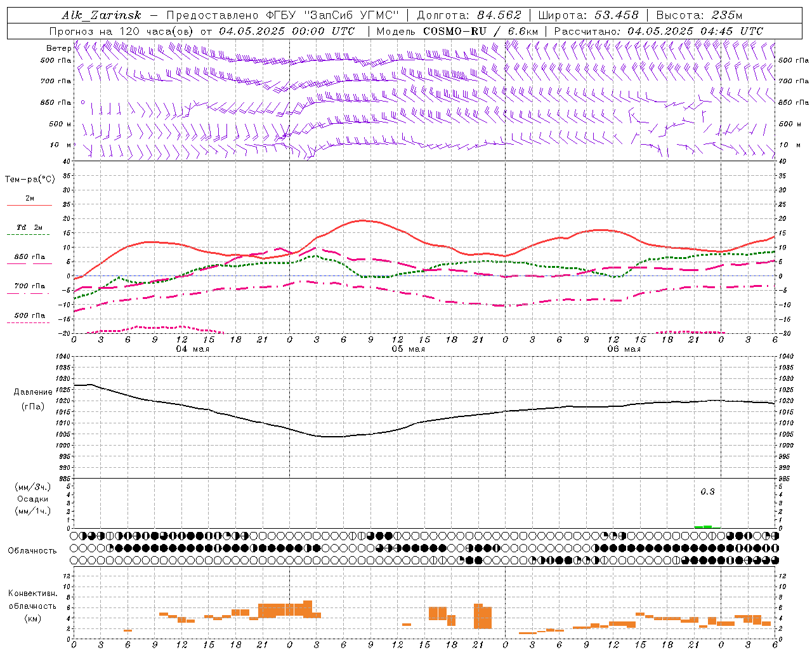Click the (км) unit under convective cloud label
This screenshot has width=812, height=650.
tap(32, 618)
